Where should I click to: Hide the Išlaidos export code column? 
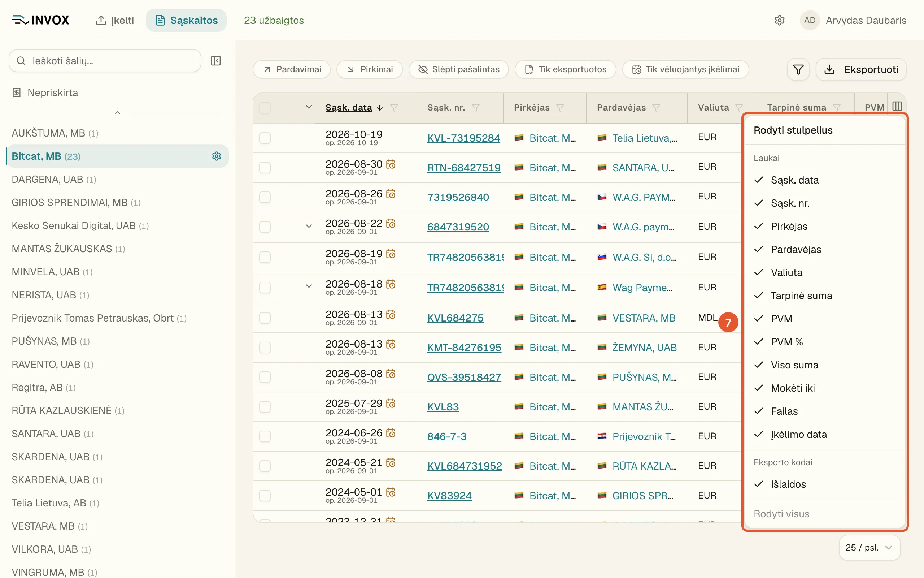pyautogui.click(x=825, y=484)
